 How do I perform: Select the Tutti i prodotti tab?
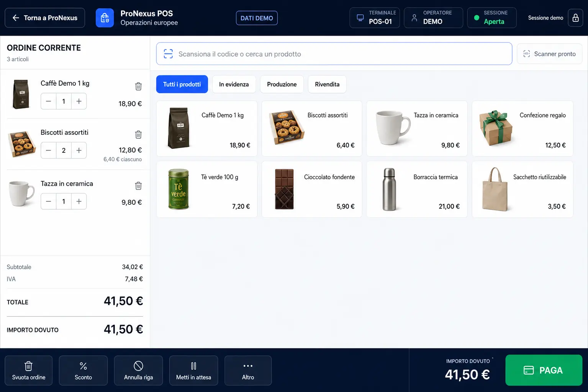click(x=182, y=84)
